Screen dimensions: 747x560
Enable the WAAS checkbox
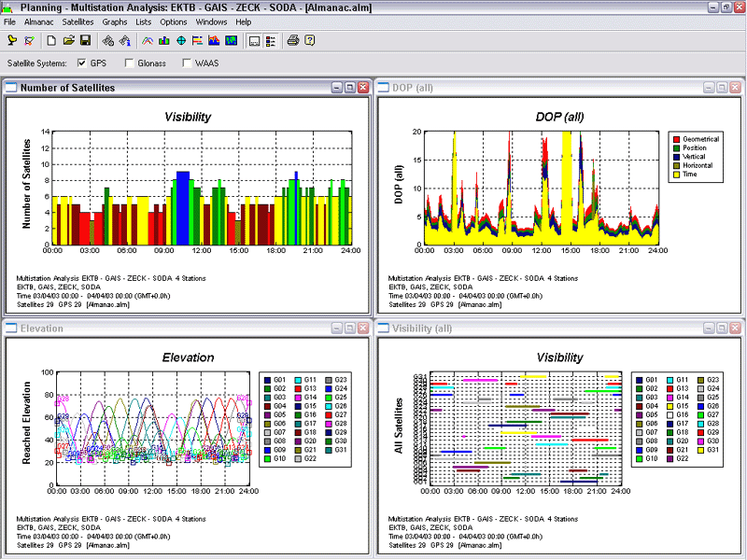coord(187,63)
